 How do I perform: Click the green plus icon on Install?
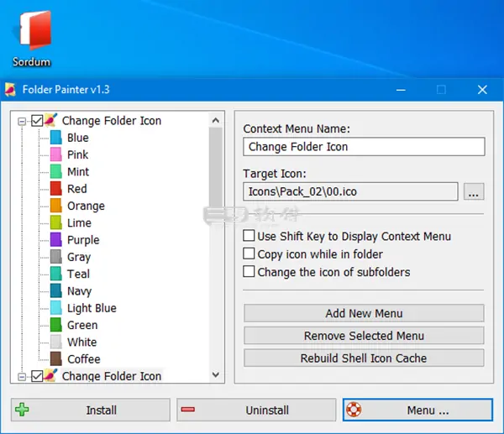point(22,410)
